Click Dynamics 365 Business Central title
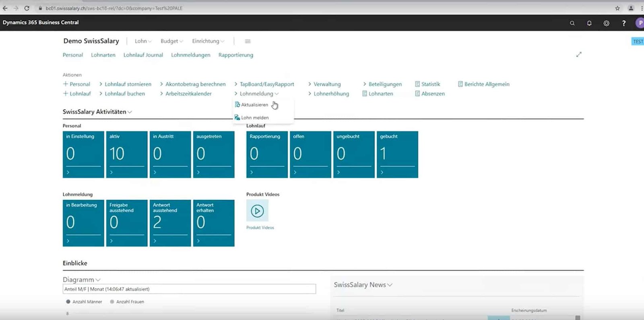Screen dimensions: 644x320 [x=41, y=23]
